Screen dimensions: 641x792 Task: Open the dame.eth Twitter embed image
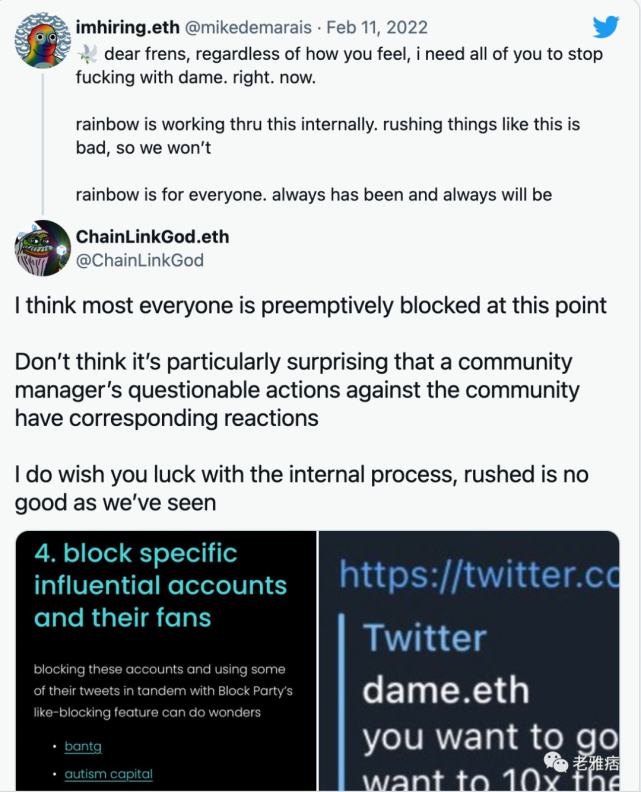469,661
